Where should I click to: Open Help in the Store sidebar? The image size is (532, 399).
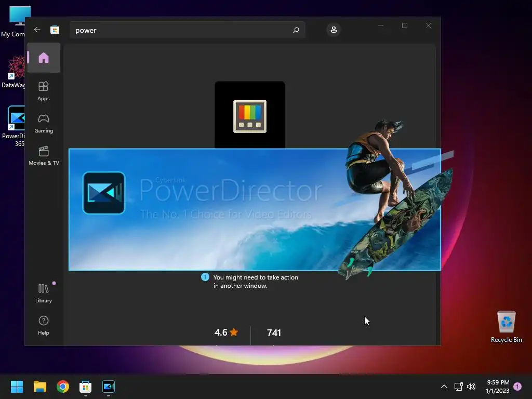(x=44, y=325)
